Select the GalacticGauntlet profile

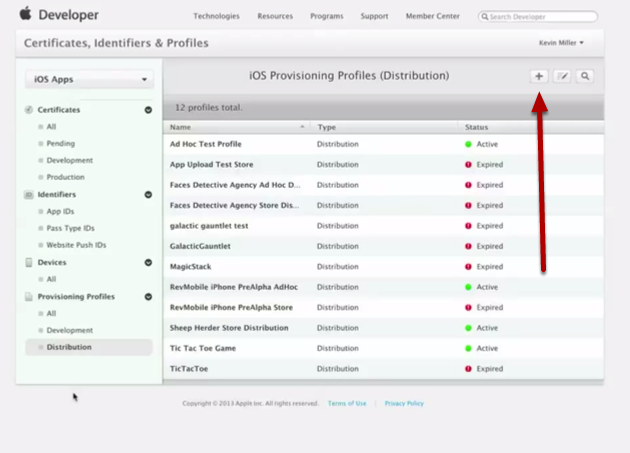click(200, 246)
